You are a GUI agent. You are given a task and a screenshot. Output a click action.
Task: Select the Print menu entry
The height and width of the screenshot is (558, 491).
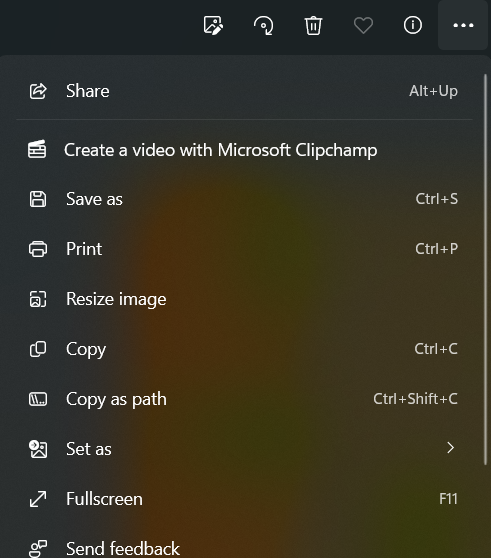click(244, 249)
